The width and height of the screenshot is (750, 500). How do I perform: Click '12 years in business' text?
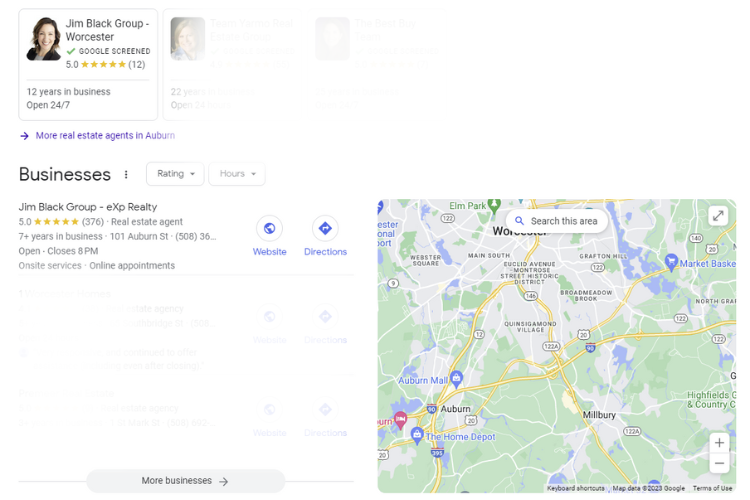68,92
